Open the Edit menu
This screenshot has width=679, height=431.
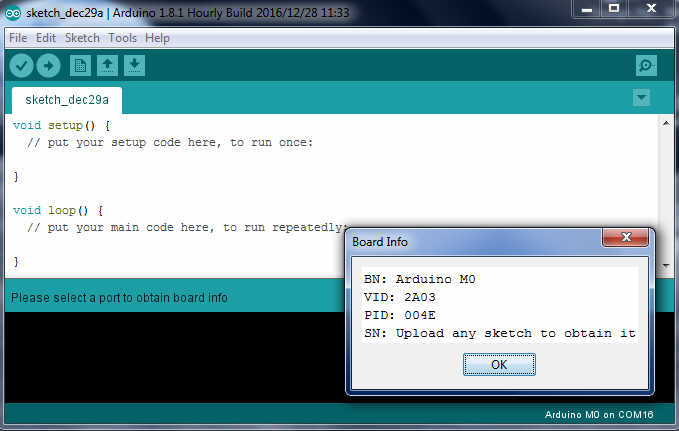point(46,38)
